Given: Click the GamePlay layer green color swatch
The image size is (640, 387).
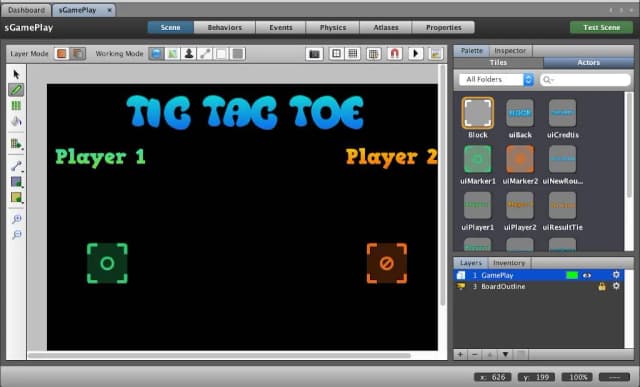Looking at the screenshot, I should [572, 275].
